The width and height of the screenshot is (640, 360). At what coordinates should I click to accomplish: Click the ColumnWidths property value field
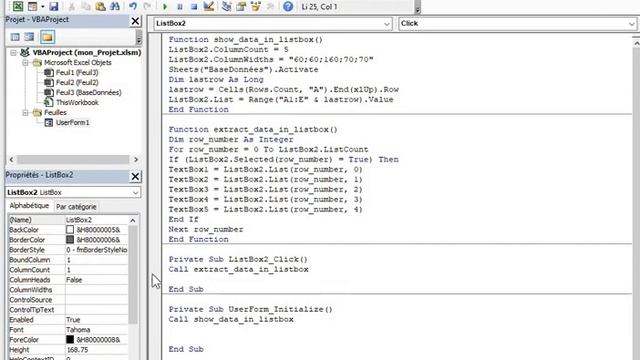tap(96, 290)
